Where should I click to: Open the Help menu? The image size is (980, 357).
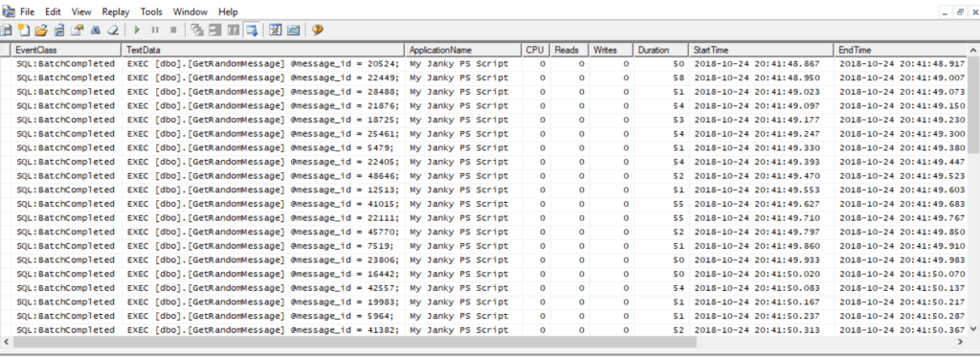[x=228, y=11]
